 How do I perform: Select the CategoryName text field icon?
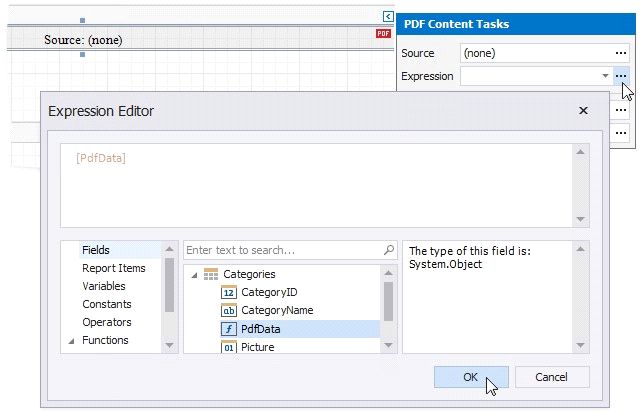tap(227, 310)
